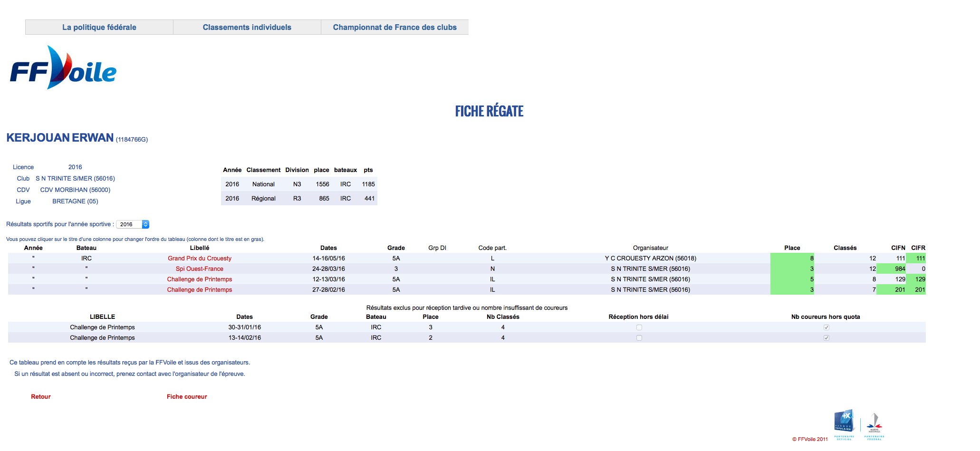The width and height of the screenshot is (980, 451).
Task: Toggle Réception hors délai checkbox for 13-14/02/16
Action: point(639,338)
